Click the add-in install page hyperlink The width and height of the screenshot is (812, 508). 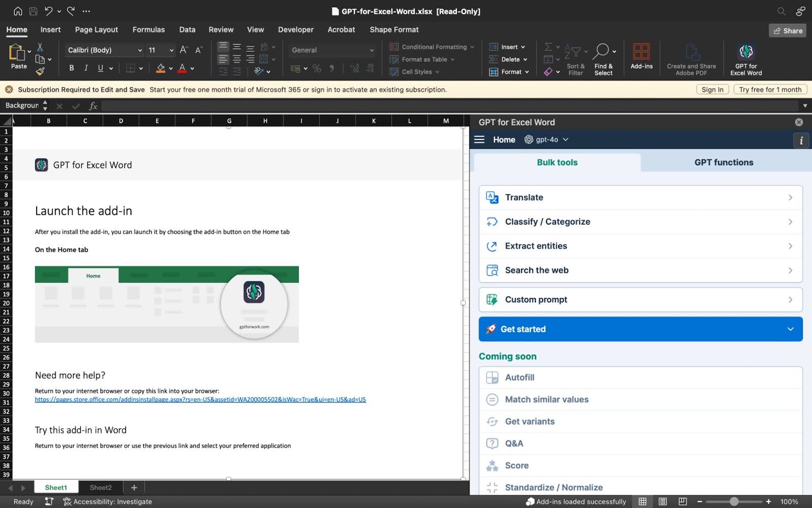(x=200, y=400)
